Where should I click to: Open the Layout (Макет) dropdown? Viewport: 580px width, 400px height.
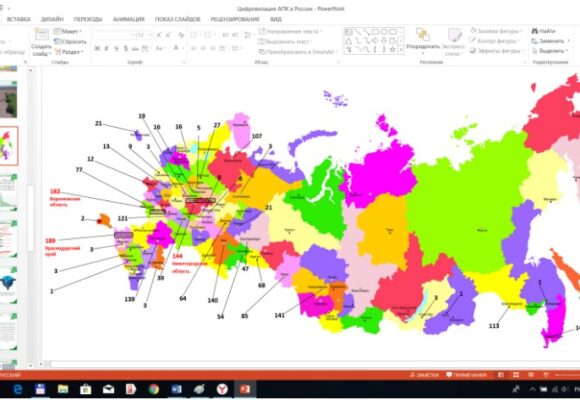(x=68, y=31)
